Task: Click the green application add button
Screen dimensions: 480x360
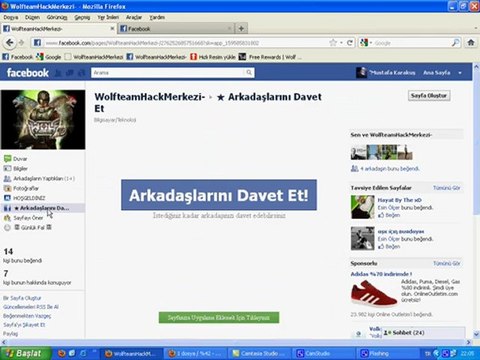Action: click(x=219, y=317)
